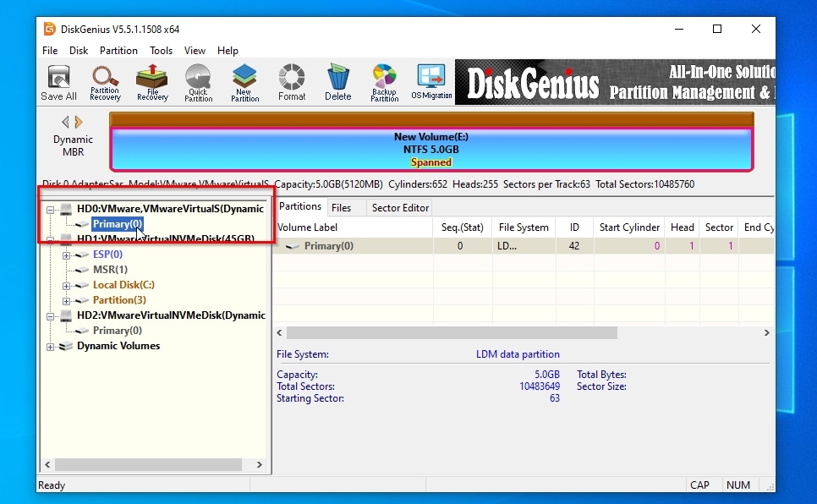Switch to the Files tab

coord(341,207)
